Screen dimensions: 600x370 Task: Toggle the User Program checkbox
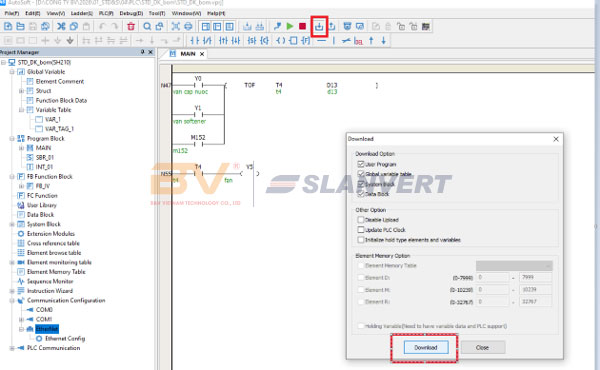pyautogui.click(x=360, y=164)
